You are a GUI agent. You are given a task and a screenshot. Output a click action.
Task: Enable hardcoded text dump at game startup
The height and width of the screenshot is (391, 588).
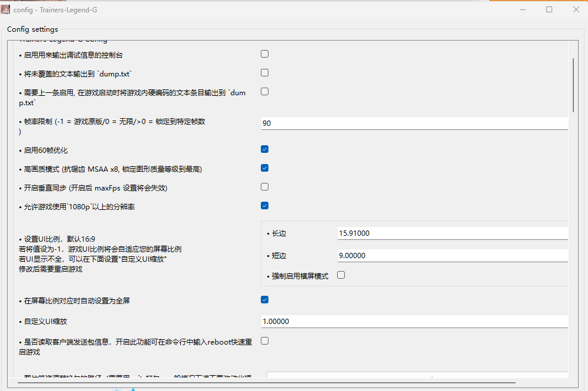click(264, 91)
